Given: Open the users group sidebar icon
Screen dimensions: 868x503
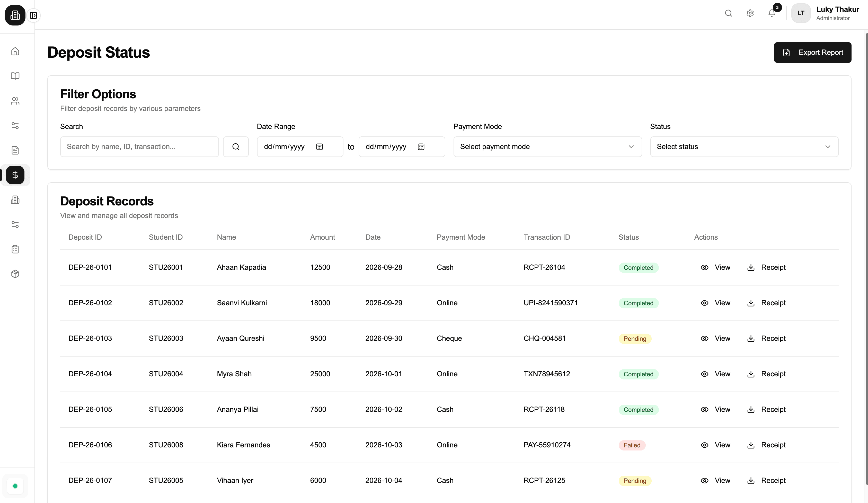Looking at the screenshot, I should (15, 101).
